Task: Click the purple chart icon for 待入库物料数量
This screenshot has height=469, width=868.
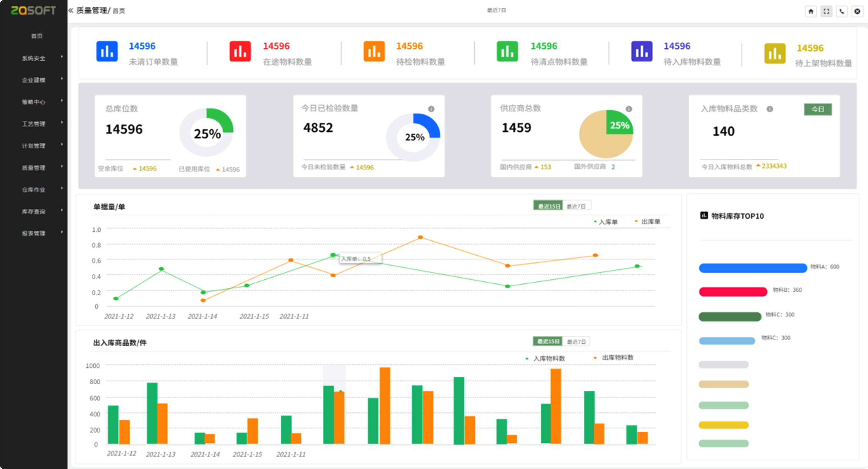Action: pyautogui.click(x=642, y=51)
